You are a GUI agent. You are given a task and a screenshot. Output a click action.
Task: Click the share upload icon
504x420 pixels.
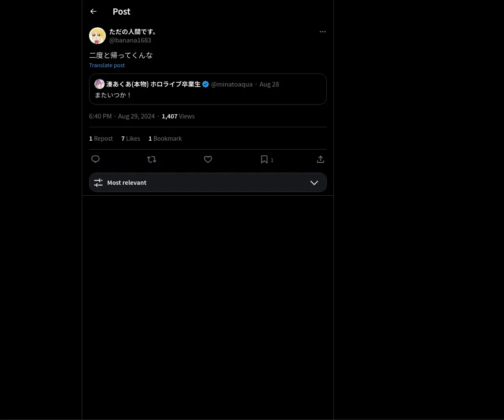coord(320,159)
